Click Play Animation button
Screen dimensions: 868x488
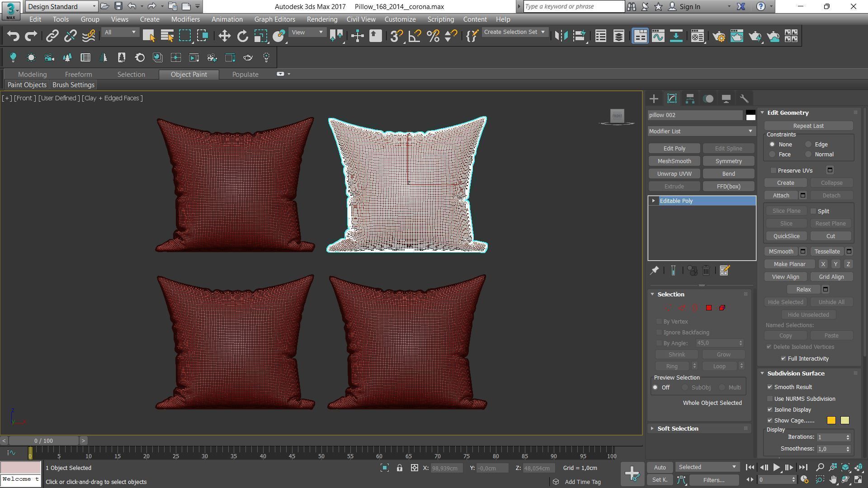tap(776, 468)
